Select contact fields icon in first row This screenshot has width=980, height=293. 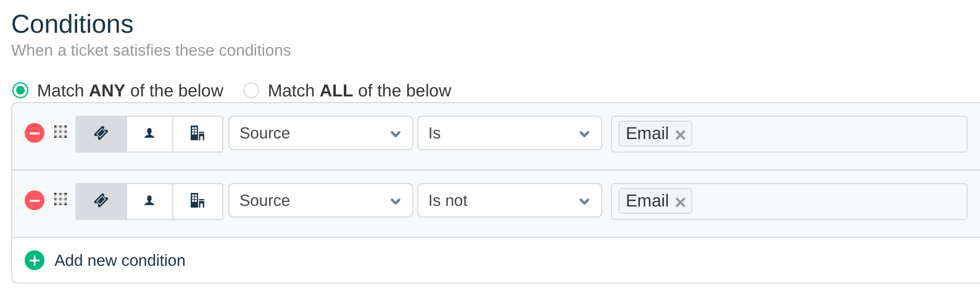pyautogui.click(x=149, y=134)
